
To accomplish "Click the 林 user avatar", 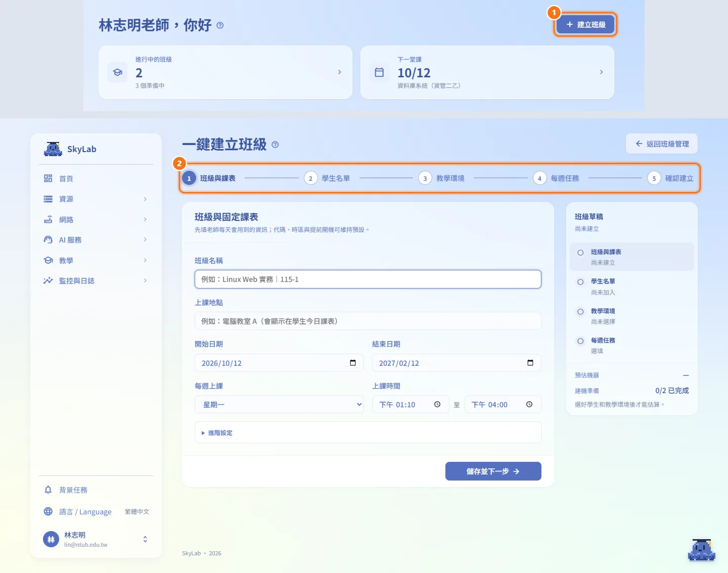I will 51,539.
